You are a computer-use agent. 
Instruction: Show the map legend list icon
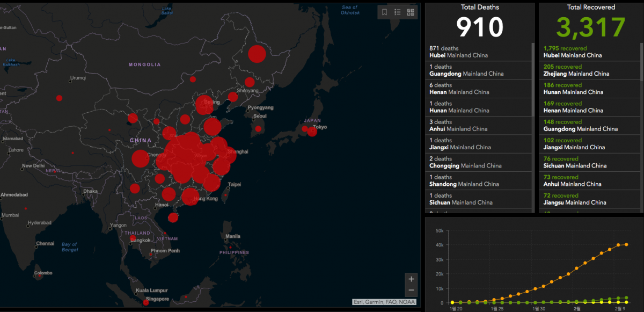(x=398, y=12)
